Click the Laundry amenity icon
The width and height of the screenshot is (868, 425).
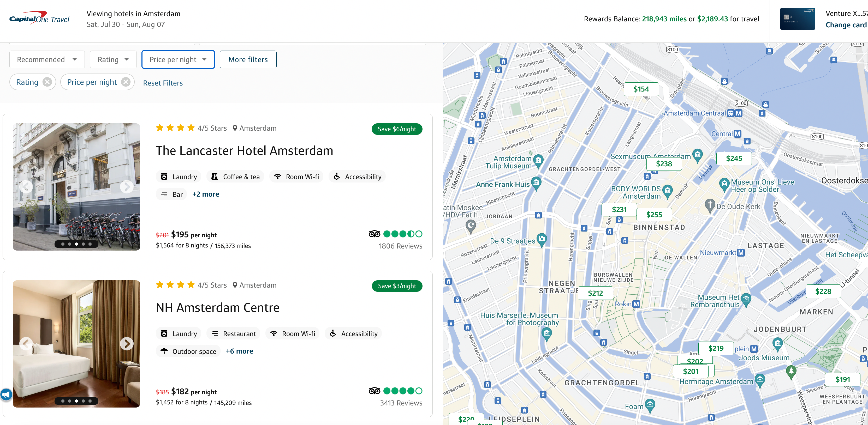pyautogui.click(x=164, y=177)
